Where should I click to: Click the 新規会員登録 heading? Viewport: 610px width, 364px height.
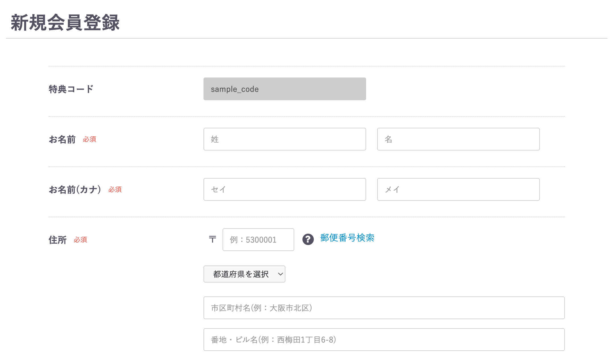(65, 23)
